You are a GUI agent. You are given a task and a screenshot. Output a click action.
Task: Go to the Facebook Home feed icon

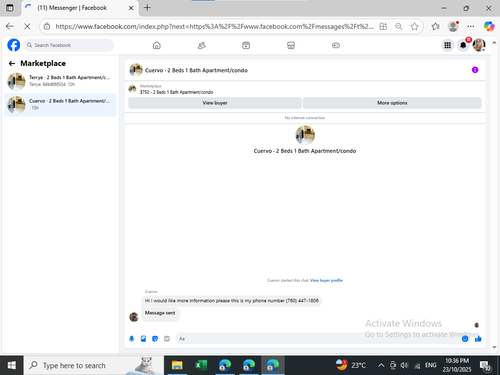pos(157,45)
